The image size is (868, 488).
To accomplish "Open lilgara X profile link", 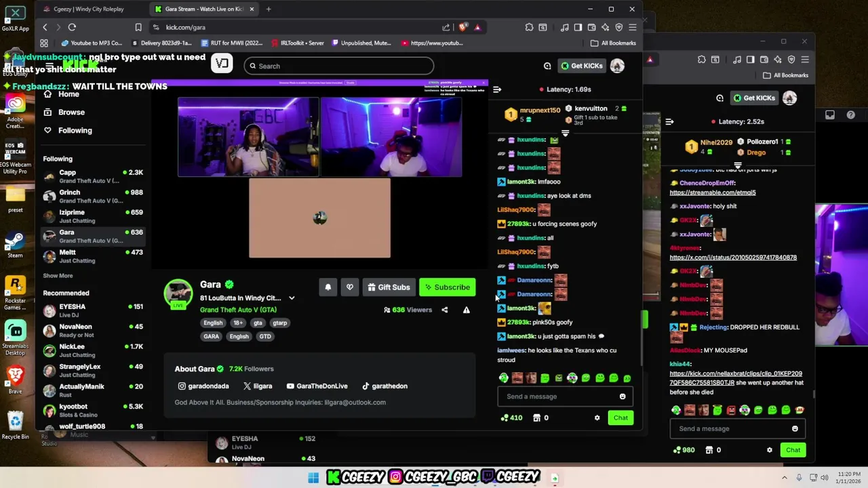I will tap(258, 386).
